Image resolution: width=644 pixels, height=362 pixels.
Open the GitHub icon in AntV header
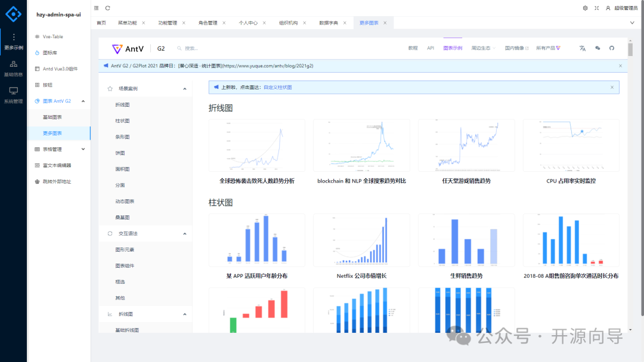(x=612, y=48)
